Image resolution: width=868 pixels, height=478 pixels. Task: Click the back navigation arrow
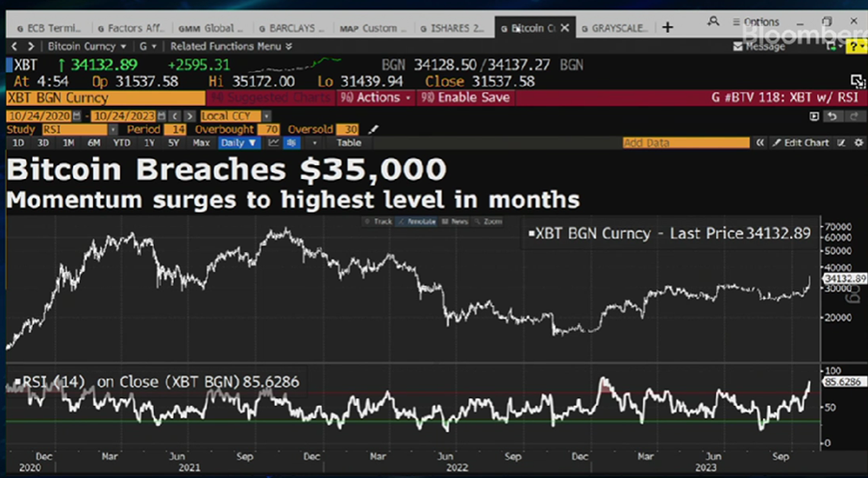pyautogui.click(x=12, y=46)
